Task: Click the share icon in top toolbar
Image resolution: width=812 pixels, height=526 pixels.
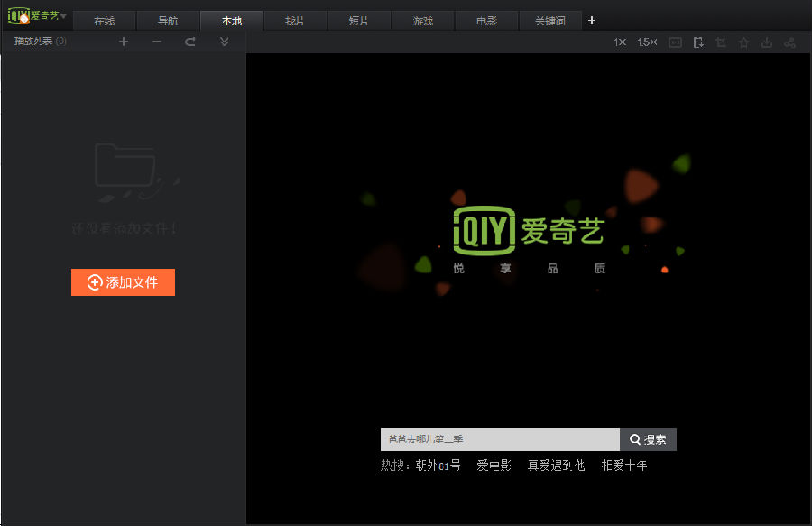Action: coord(789,42)
